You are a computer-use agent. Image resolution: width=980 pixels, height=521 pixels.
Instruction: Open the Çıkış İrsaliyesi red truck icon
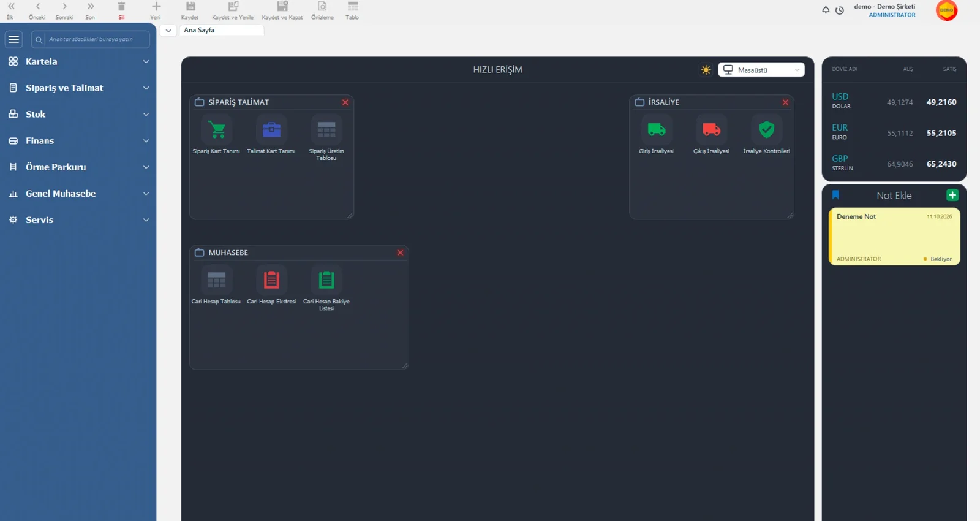[x=711, y=130]
